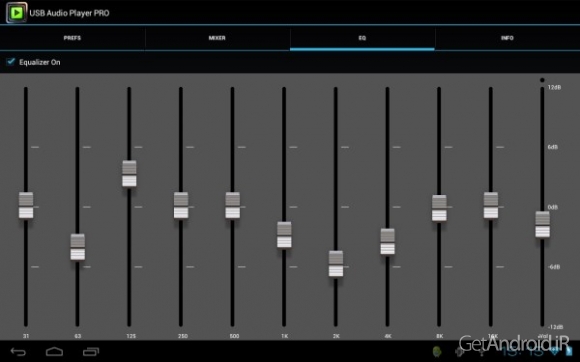Click the -12dB scale label
Image resolution: width=580 pixels, height=362 pixels.
pos(555,327)
